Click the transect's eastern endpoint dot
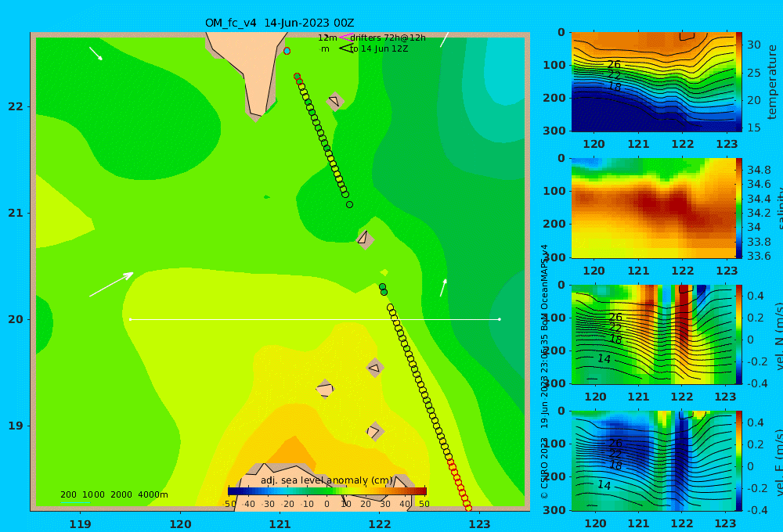Viewport: 783px width, 532px height. tap(500, 319)
